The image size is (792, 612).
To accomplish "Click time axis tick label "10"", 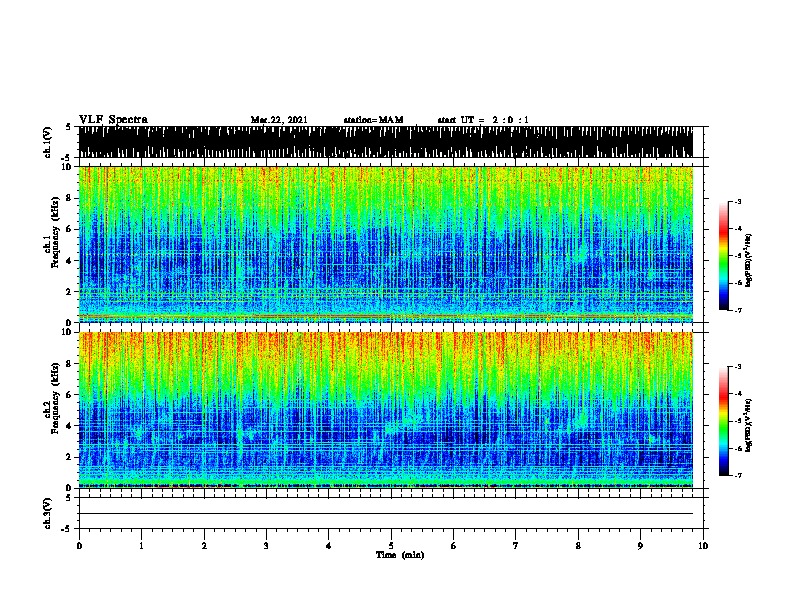I will tap(703, 546).
